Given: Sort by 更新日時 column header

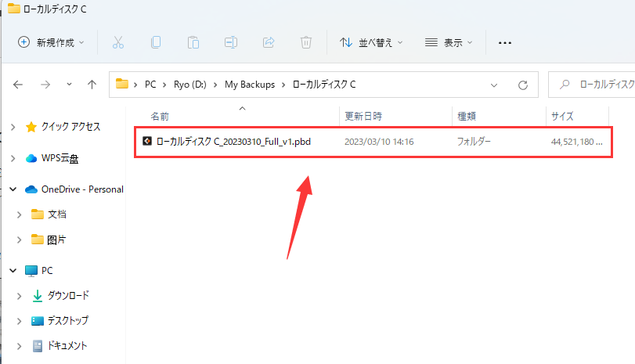Looking at the screenshot, I should point(363,116).
